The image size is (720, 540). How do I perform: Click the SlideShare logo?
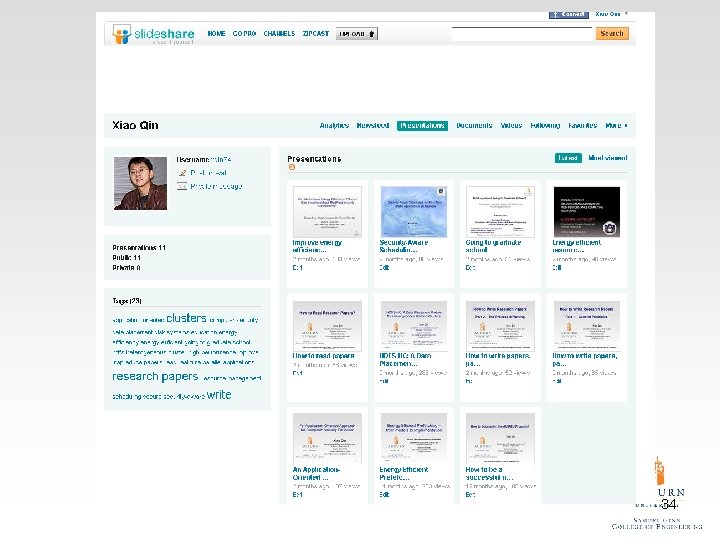153,34
